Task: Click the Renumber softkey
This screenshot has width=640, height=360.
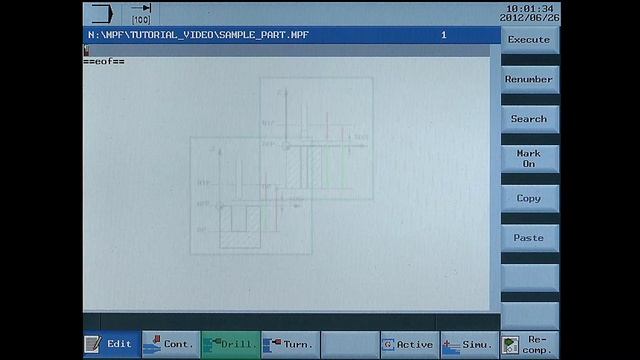Action: pyautogui.click(x=530, y=79)
